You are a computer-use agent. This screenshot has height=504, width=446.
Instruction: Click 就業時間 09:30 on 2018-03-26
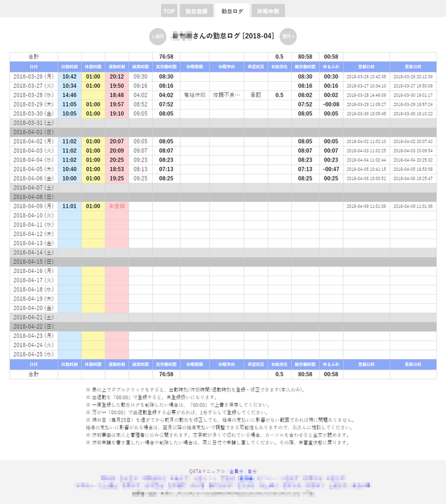pyautogui.click(x=141, y=77)
